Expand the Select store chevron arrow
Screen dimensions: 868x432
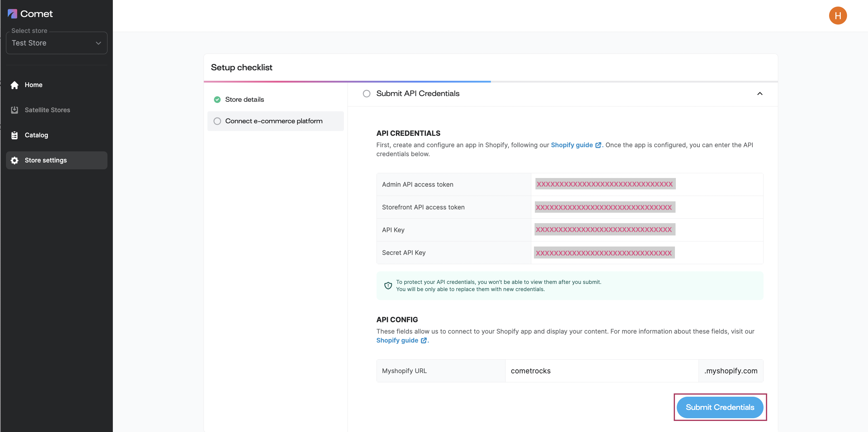coord(98,43)
